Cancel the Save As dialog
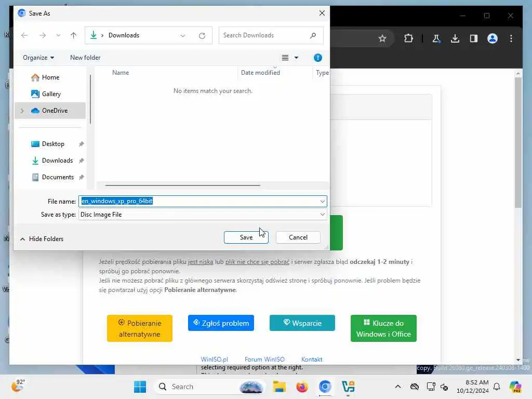This screenshot has height=399, width=532. pyautogui.click(x=298, y=237)
